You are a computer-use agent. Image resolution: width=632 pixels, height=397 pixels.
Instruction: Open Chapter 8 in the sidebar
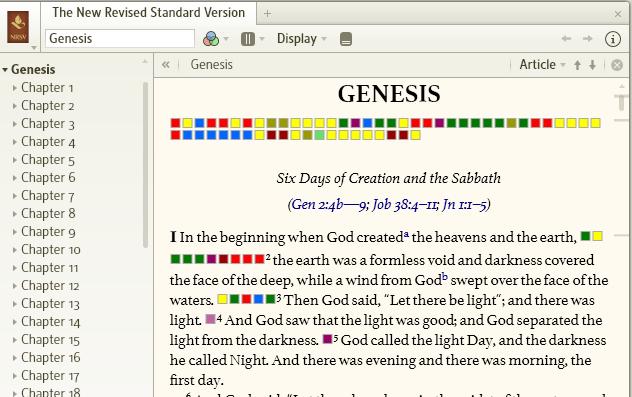click(x=48, y=214)
